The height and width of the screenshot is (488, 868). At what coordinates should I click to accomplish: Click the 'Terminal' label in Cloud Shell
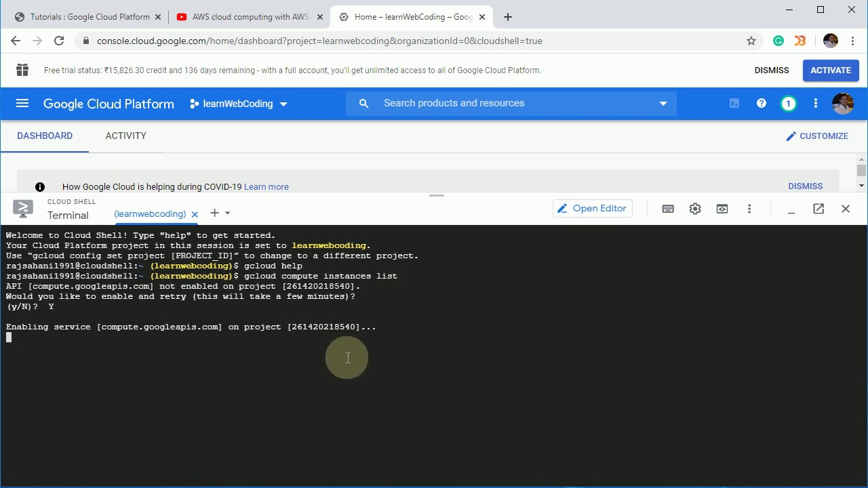(68, 216)
